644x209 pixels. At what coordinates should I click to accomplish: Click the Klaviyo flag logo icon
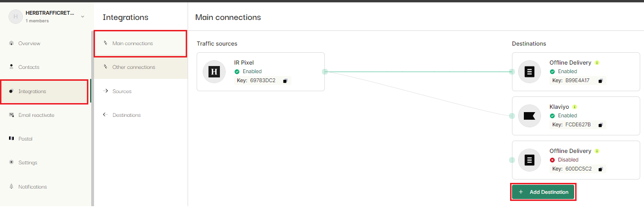pyautogui.click(x=530, y=116)
